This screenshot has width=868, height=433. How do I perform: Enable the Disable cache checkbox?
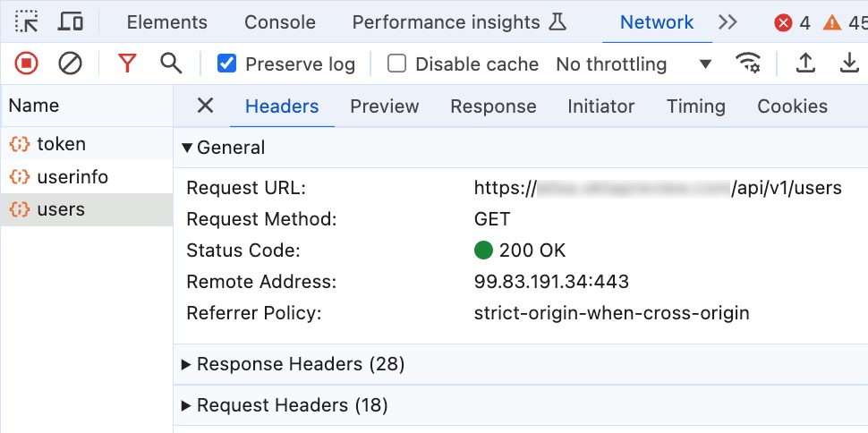click(x=397, y=64)
